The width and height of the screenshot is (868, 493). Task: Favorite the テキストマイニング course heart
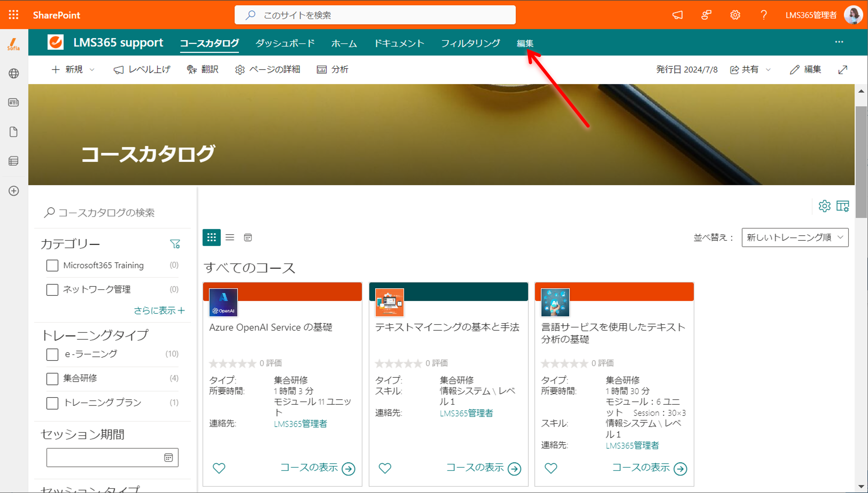coord(385,468)
